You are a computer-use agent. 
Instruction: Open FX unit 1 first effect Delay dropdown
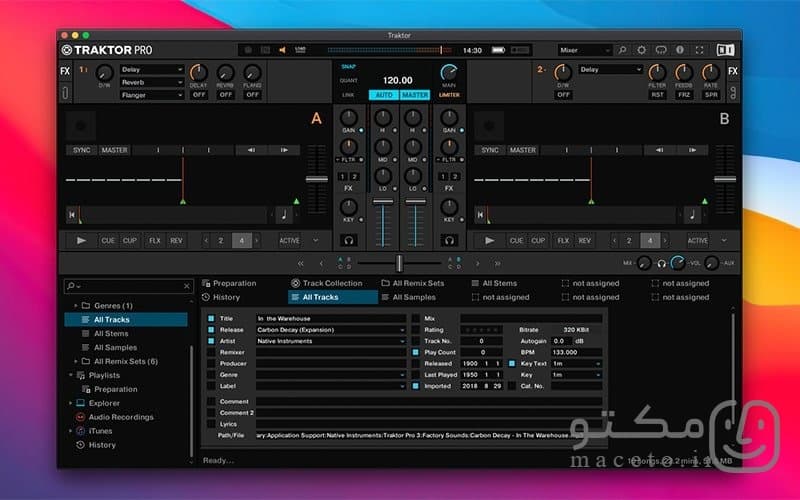pos(152,69)
